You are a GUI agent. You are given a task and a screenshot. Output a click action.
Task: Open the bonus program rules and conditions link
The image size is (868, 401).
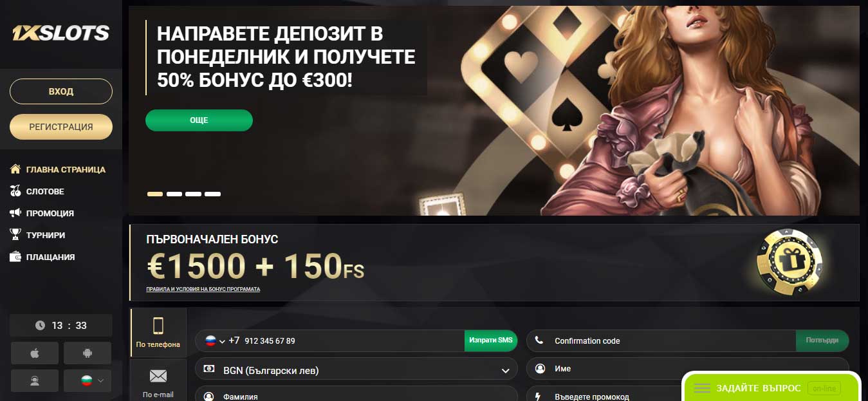pos(203,290)
